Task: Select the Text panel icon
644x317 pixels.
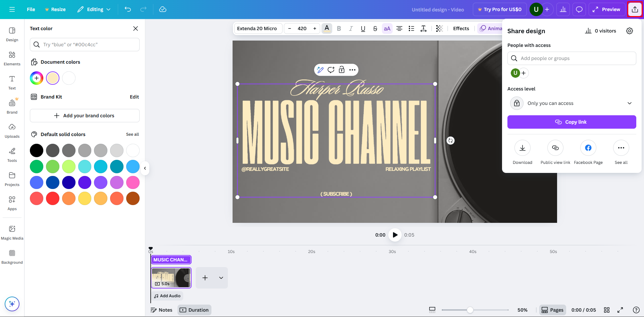Action: point(12,82)
